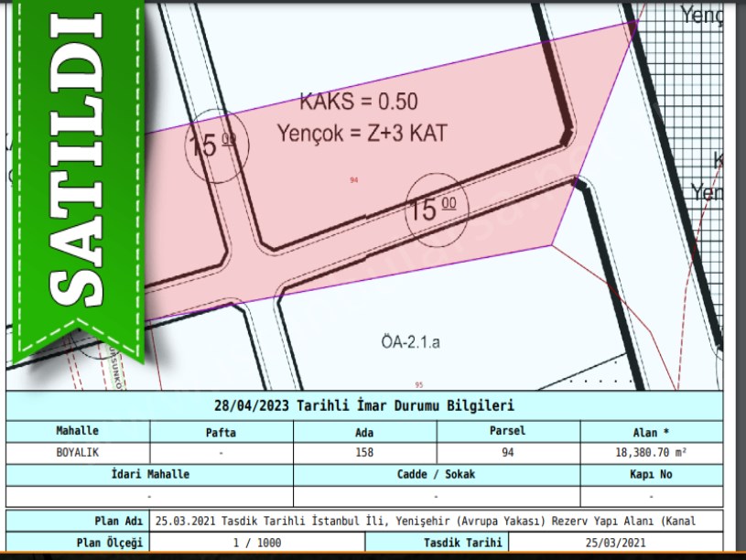Click the center 15.00 road width circle
Screen dimensions: 746x560
pyautogui.click(x=436, y=210)
